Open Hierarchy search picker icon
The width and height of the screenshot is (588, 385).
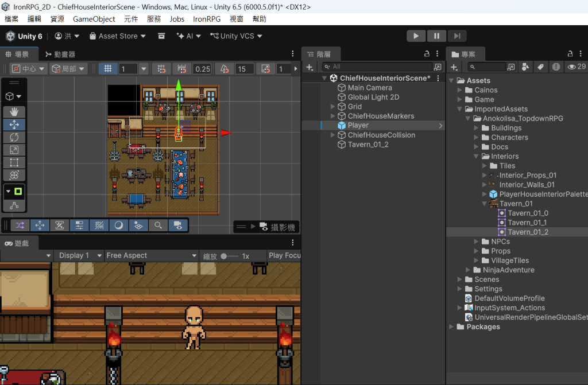coord(437,67)
